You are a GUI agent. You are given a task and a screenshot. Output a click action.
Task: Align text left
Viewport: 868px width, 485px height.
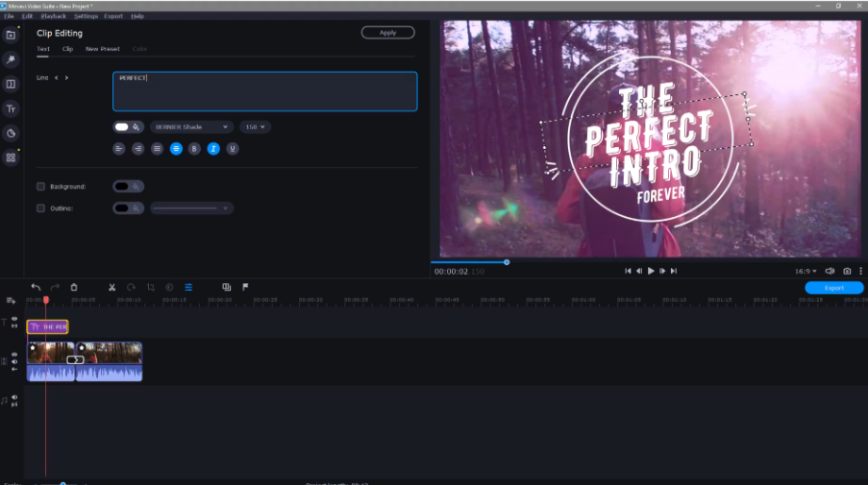click(119, 149)
